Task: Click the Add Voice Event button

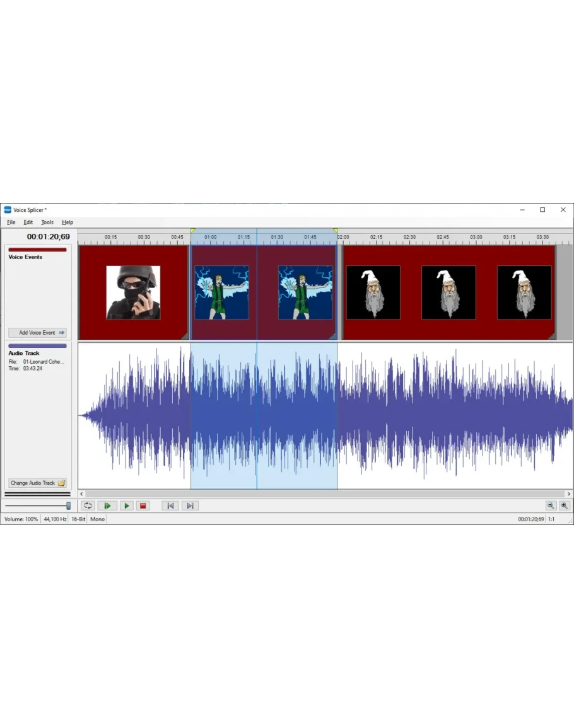Action: point(37,333)
